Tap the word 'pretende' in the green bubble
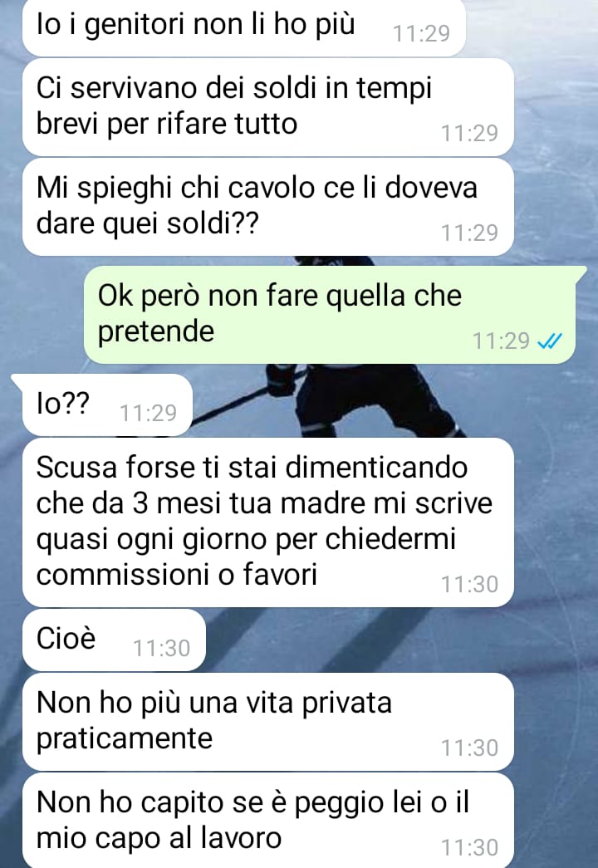598x868 pixels. (156, 333)
